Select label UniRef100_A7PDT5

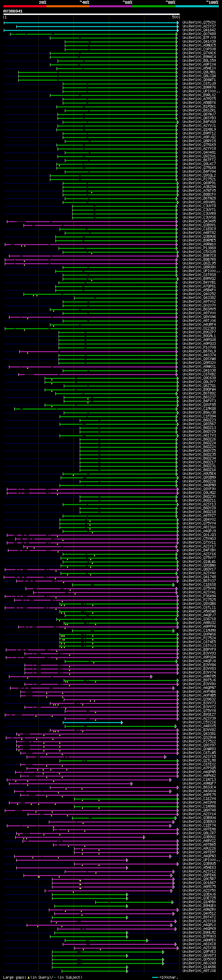tap(199, 99)
